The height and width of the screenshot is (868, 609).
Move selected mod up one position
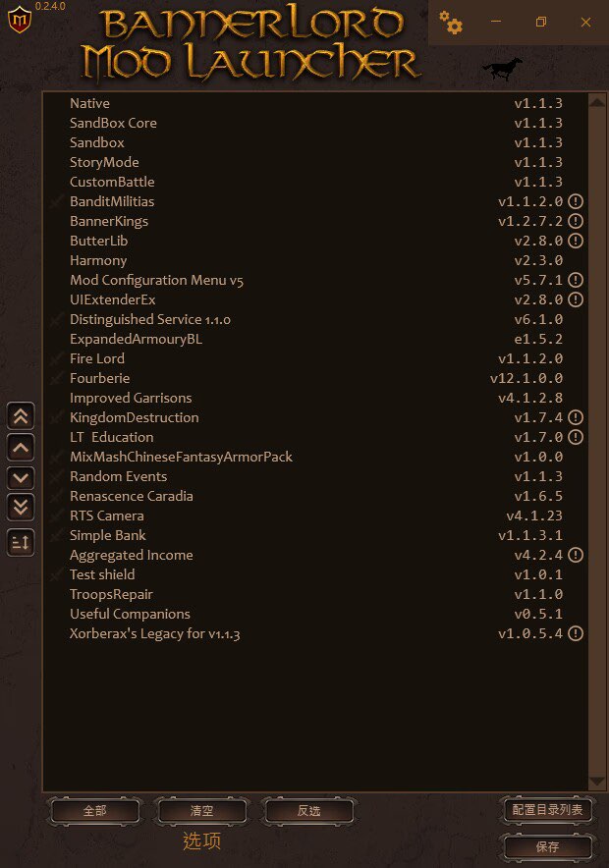(21, 448)
